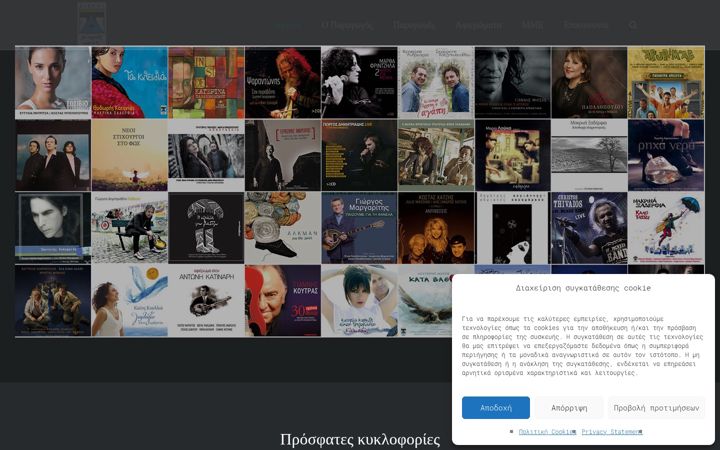Open the Τα κλειδιά album cover
The height and width of the screenshot is (450, 720).
(x=129, y=83)
